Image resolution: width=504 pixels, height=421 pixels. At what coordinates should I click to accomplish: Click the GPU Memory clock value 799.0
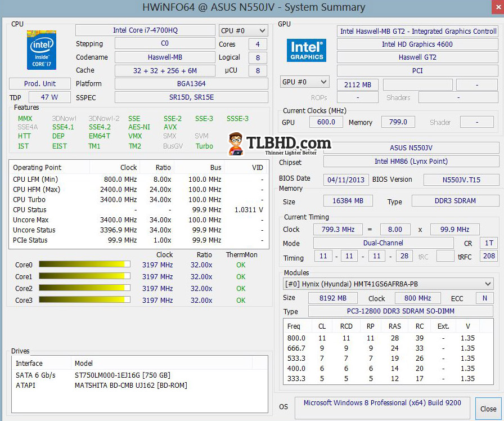coord(398,122)
